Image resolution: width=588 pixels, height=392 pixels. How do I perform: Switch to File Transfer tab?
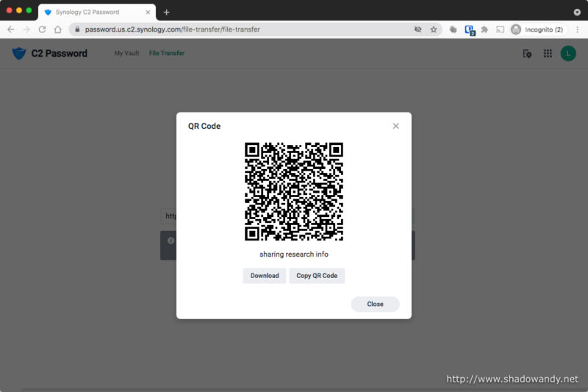(x=167, y=53)
